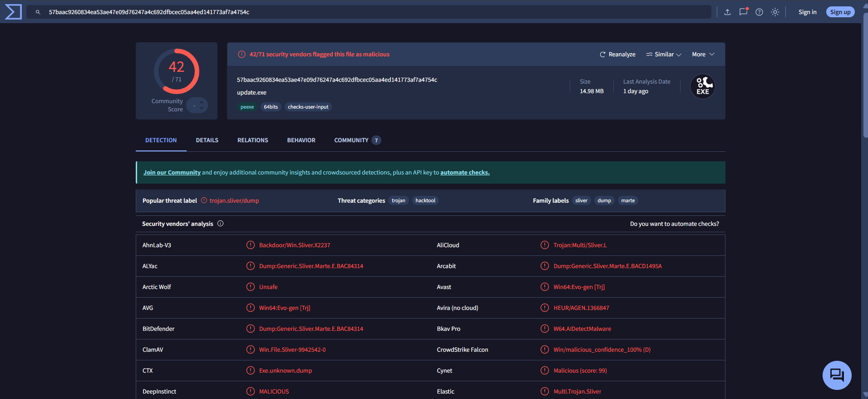This screenshot has width=868, height=399.
Task: Click the search magnifier icon
Action: (38, 12)
